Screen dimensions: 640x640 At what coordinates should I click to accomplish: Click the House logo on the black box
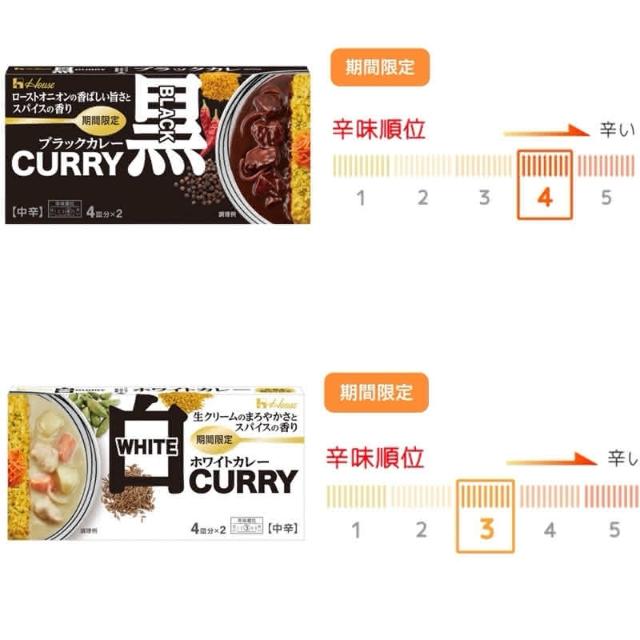click(x=33, y=84)
